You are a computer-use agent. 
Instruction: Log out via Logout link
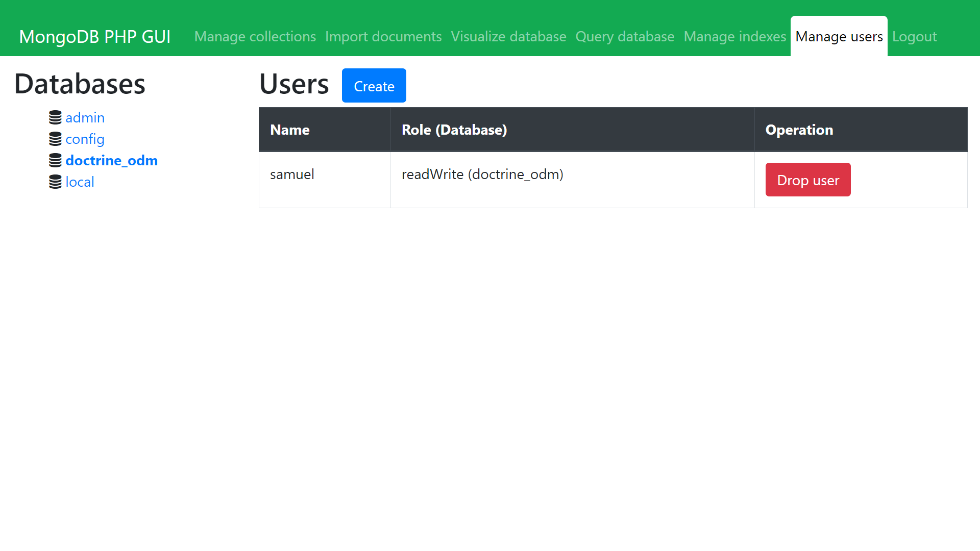pyautogui.click(x=914, y=37)
